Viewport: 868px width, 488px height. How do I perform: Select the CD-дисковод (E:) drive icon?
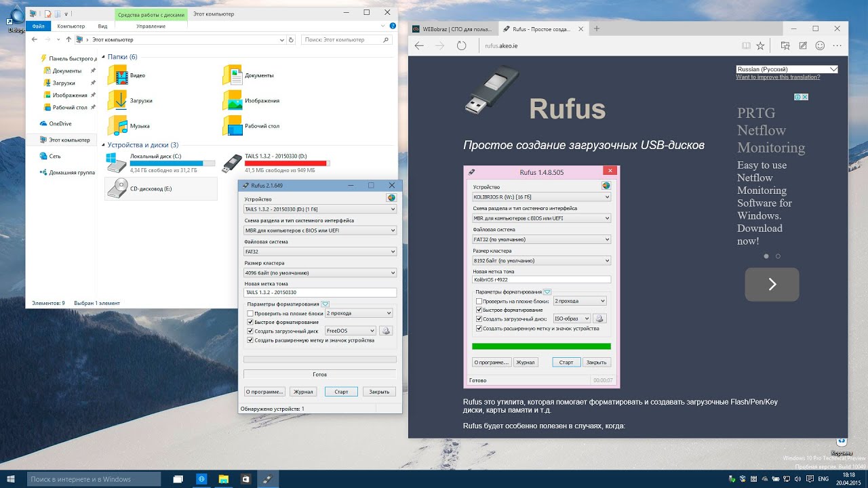(117, 188)
